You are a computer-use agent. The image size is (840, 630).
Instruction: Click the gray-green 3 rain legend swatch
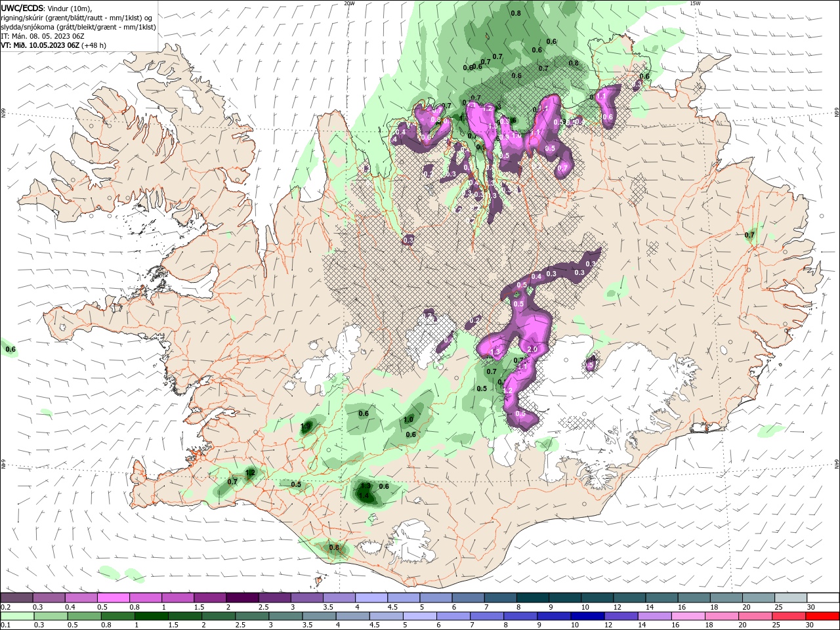click(x=285, y=616)
